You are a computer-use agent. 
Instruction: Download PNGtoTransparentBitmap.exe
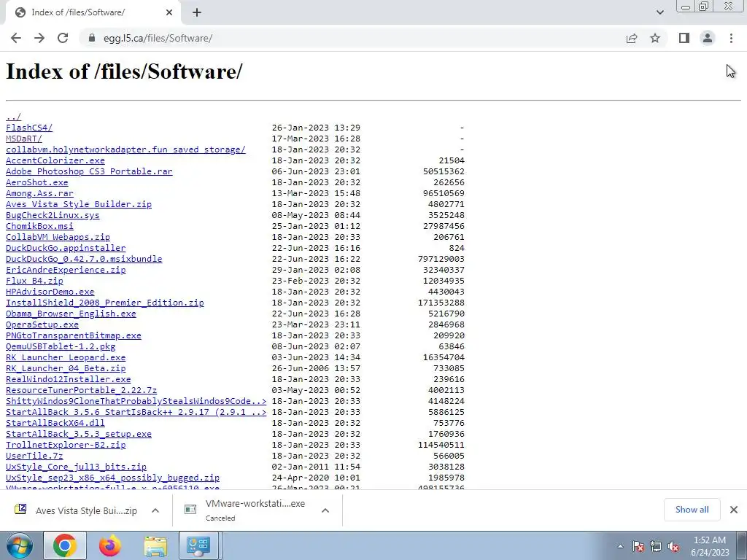[x=74, y=335]
